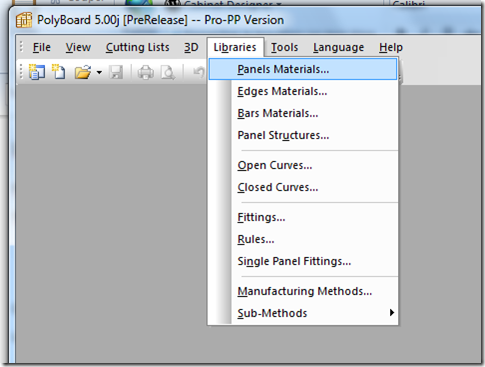Screen dimensions: 485x367
Task: Click the Save floppy disk icon
Action: click(116, 72)
